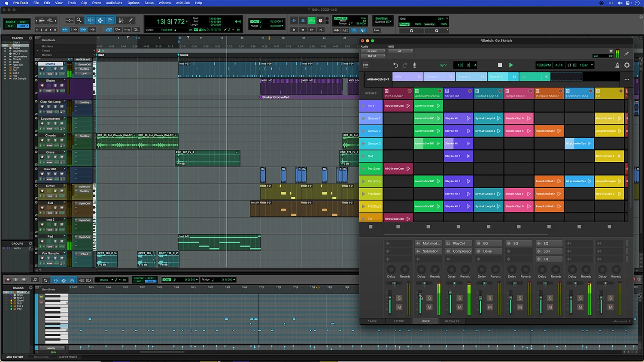Image resolution: width=644 pixels, height=362 pixels.
Task: Click the microphone record icon in Sketch
Action: point(414,65)
